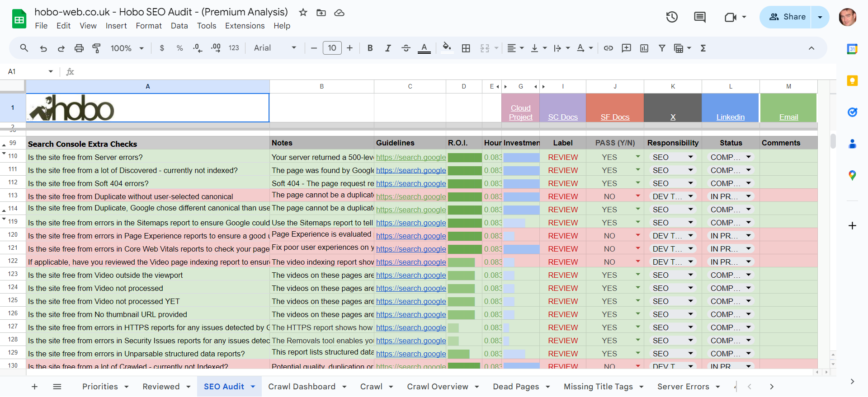Open Functions sigma icon
The height and width of the screenshot is (397, 868).
click(703, 48)
